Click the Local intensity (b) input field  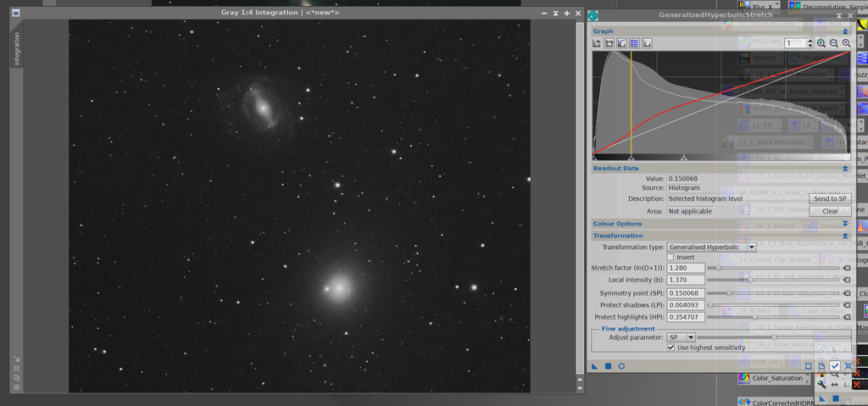pyautogui.click(x=685, y=281)
